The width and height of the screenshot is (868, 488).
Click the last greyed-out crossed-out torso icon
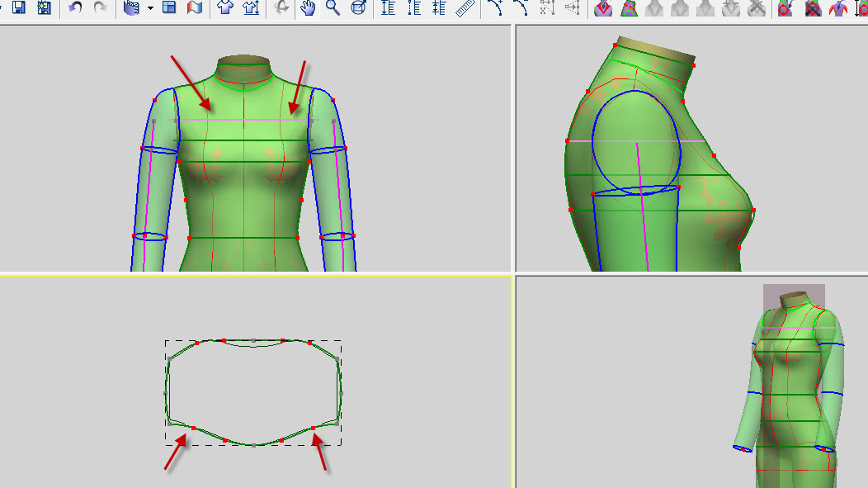756,8
